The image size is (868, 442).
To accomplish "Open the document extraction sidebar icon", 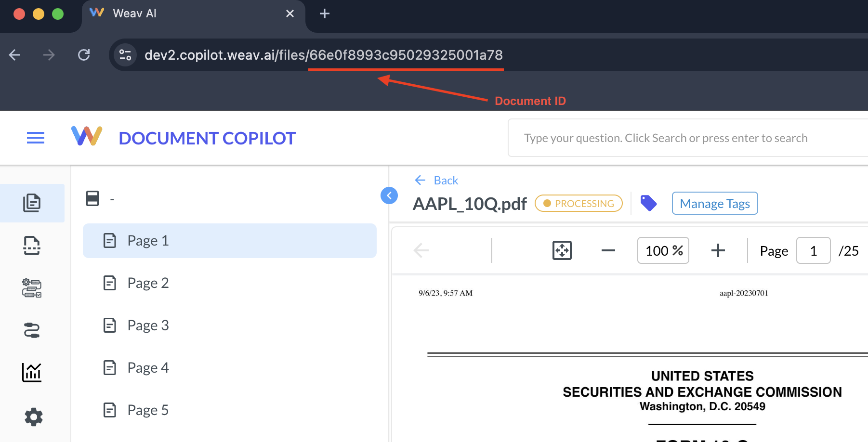I will (32, 245).
